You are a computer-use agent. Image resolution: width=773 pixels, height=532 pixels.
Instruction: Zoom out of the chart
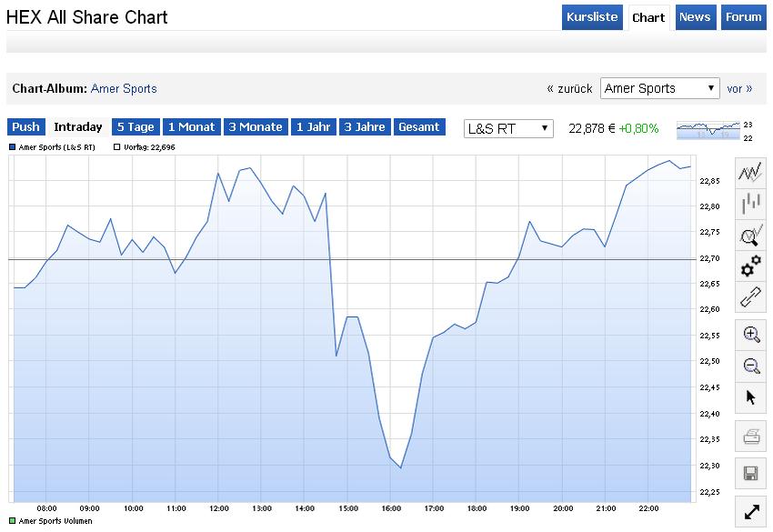tap(751, 366)
